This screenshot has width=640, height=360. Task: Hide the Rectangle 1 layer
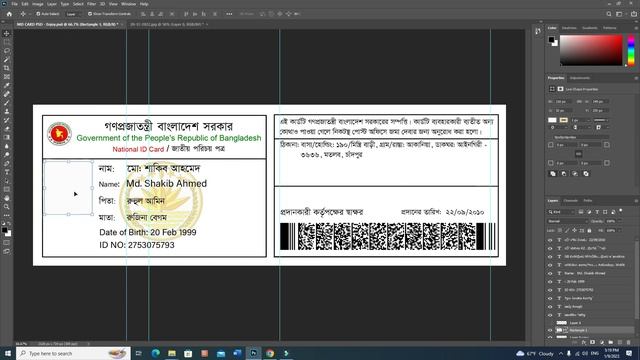click(x=550, y=330)
